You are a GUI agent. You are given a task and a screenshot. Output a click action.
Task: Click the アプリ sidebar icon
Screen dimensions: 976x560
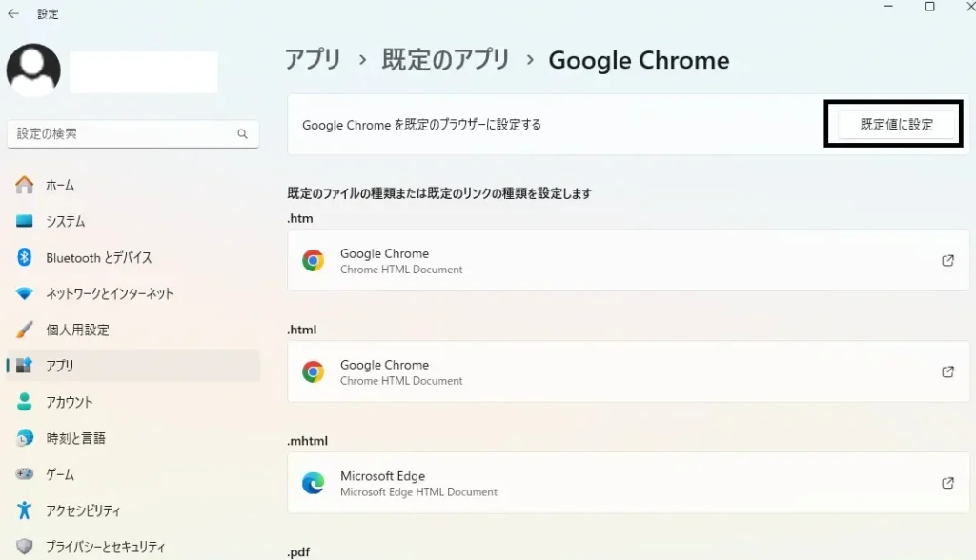(24, 366)
